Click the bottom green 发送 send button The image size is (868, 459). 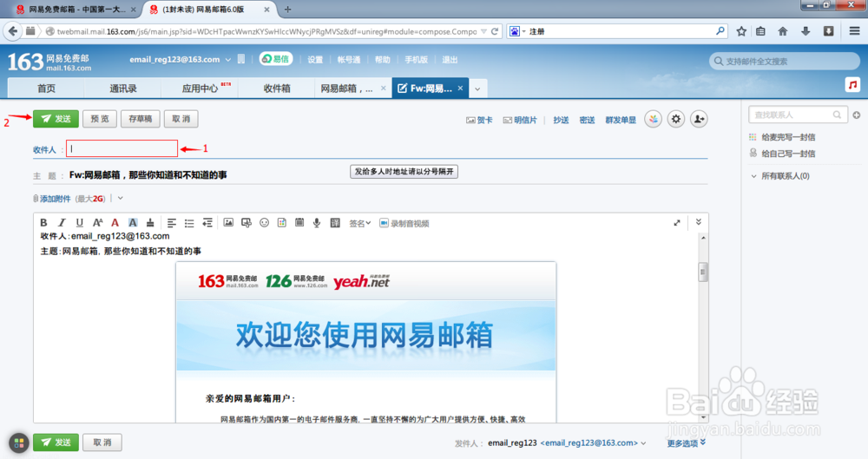[56, 443]
